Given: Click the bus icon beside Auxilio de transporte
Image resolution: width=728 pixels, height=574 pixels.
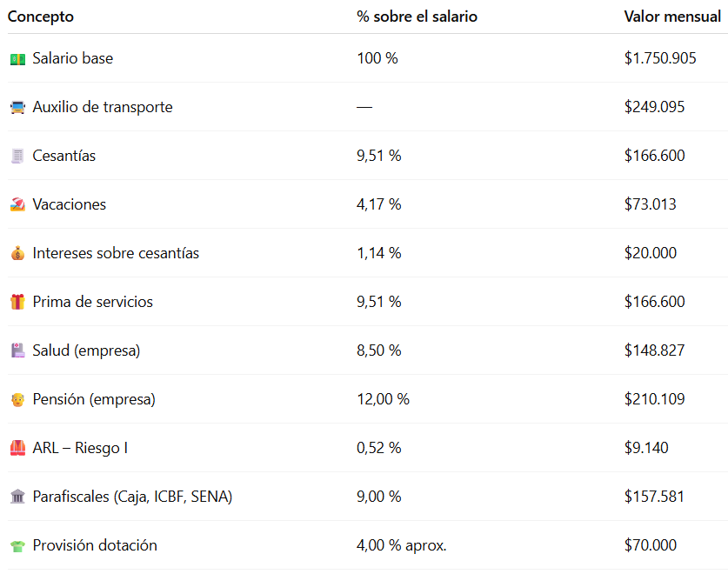Looking at the screenshot, I should click(x=17, y=108).
